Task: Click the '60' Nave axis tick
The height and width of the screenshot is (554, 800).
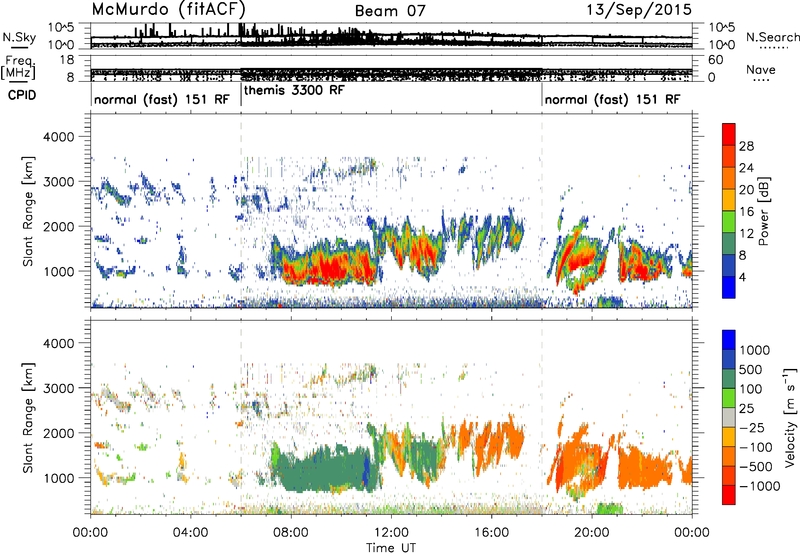Action: (715, 60)
